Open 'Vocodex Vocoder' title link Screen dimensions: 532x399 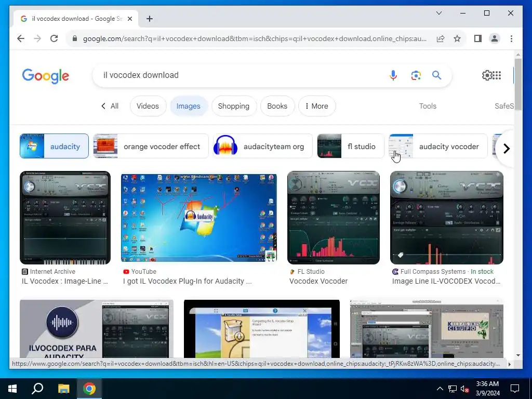click(x=318, y=281)
